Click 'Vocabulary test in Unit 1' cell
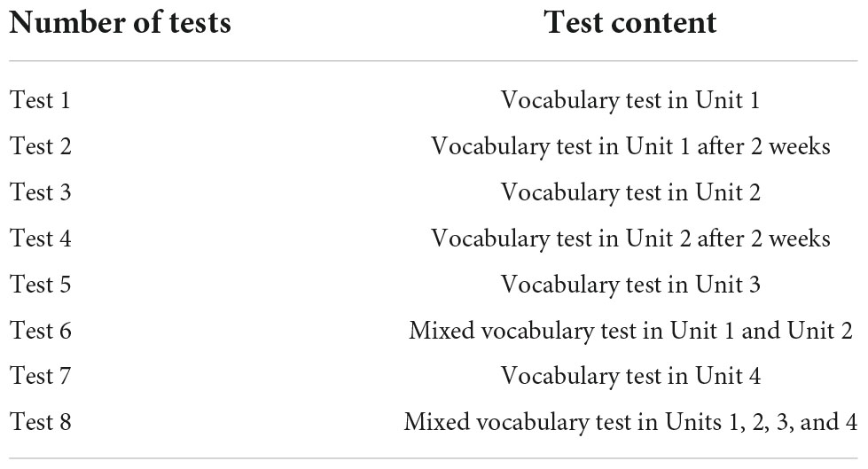 [630, 101]
